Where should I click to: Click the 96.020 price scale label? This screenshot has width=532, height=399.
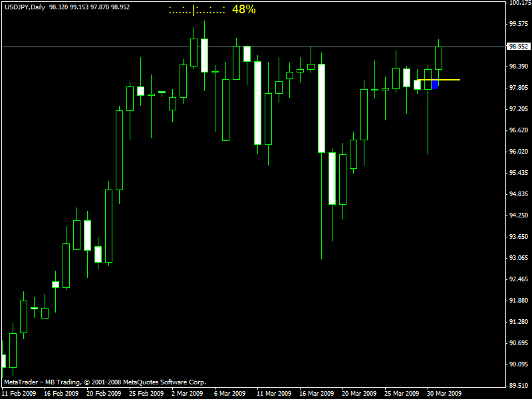[x=519, y=152]
